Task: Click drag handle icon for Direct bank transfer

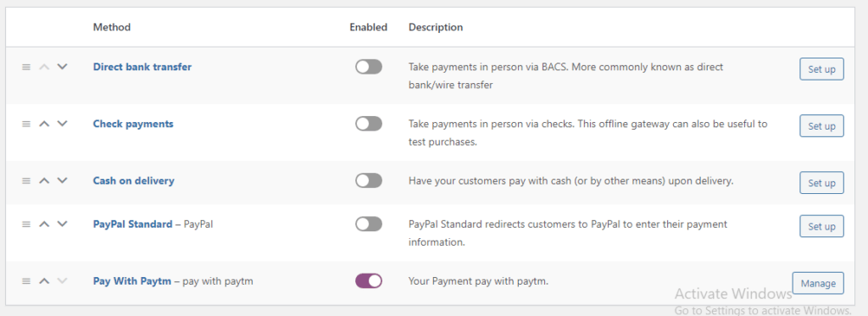Action: (x=26, y=67)
